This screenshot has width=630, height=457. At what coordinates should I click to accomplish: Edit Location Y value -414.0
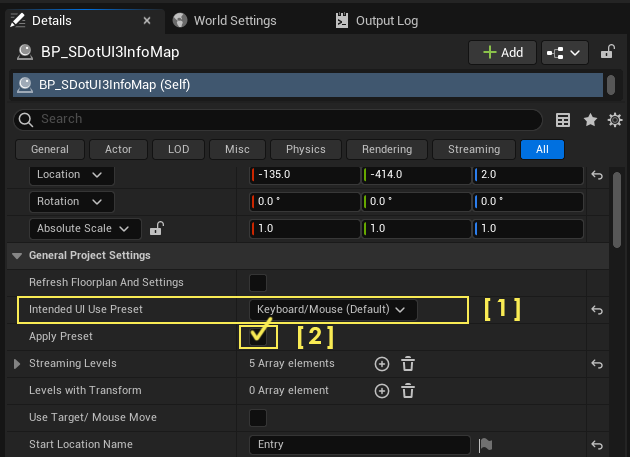(416, 175)
